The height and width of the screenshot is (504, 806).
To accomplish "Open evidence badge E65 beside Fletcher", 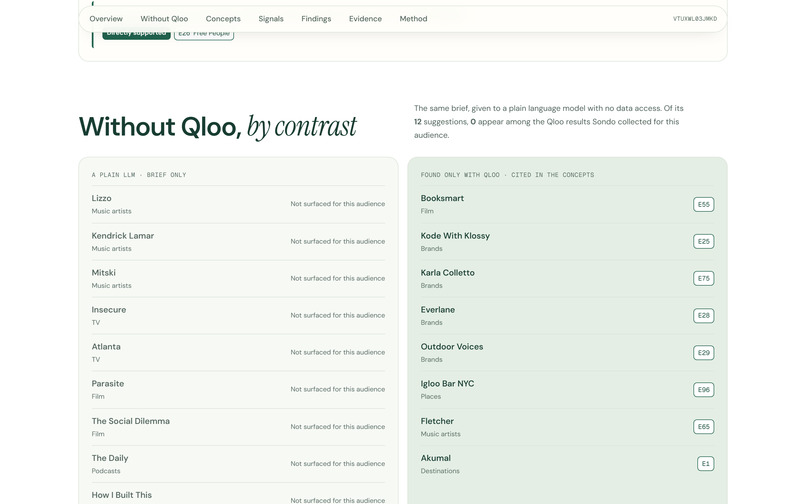I will coord(704,426).
